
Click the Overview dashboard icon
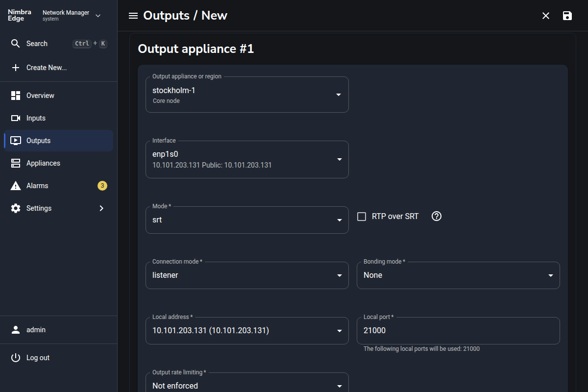(16, 96)
